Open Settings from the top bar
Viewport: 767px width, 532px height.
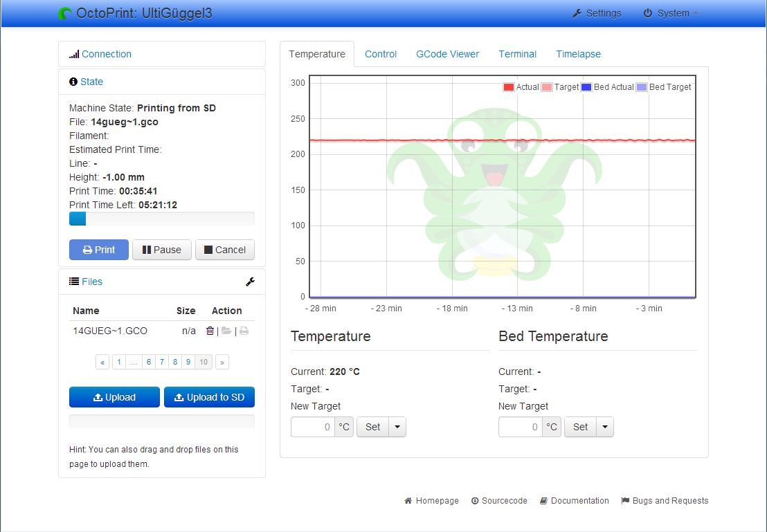click(x=597, y=13)
